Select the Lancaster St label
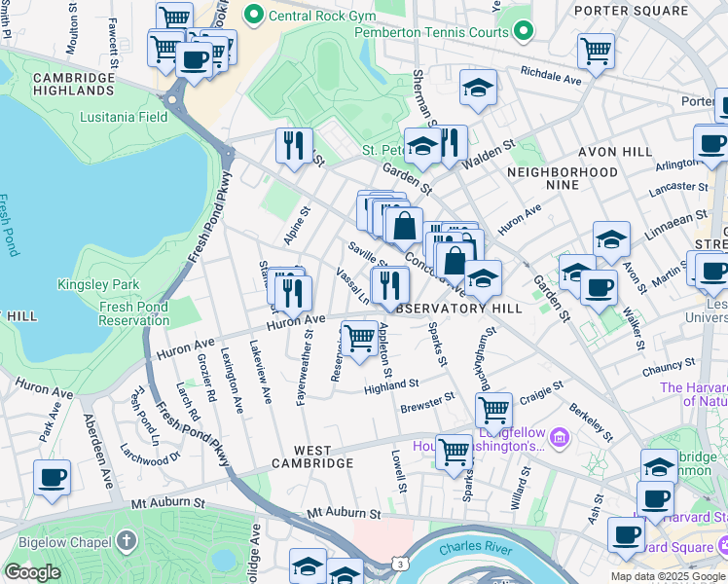 click(x=678, y=189)
